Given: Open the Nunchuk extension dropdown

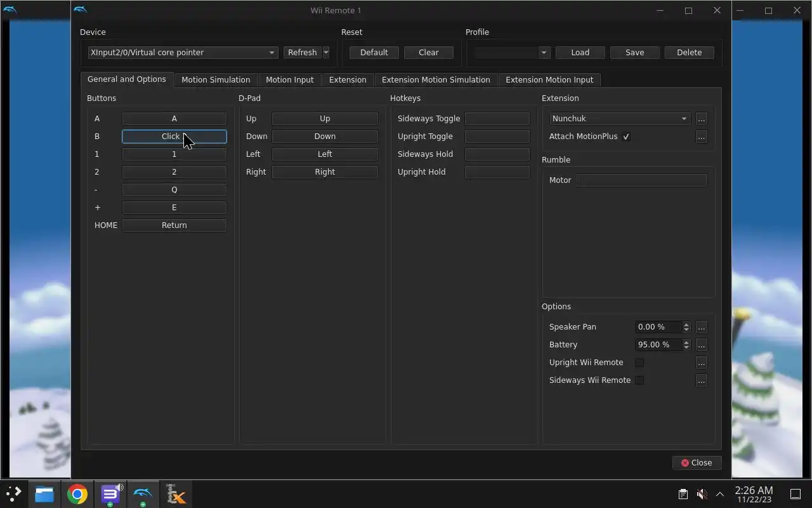Looking at the screenshot, I should (x=619, y=119).
